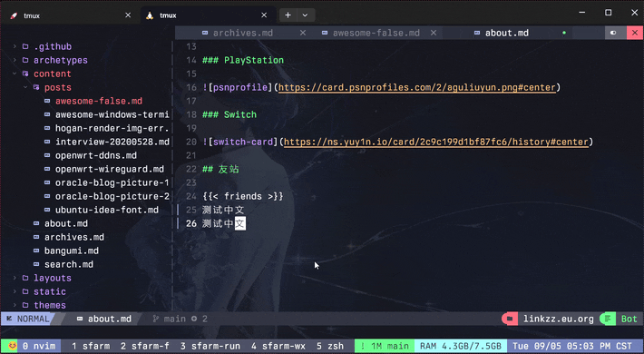644x354 pixels.
Task: Click the open posts folder icon
Action: click(x=36, y=87)
